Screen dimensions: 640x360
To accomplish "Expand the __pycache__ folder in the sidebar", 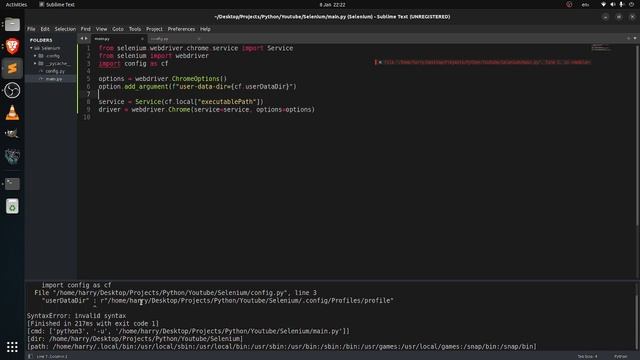I will click(x=36, y=64).
